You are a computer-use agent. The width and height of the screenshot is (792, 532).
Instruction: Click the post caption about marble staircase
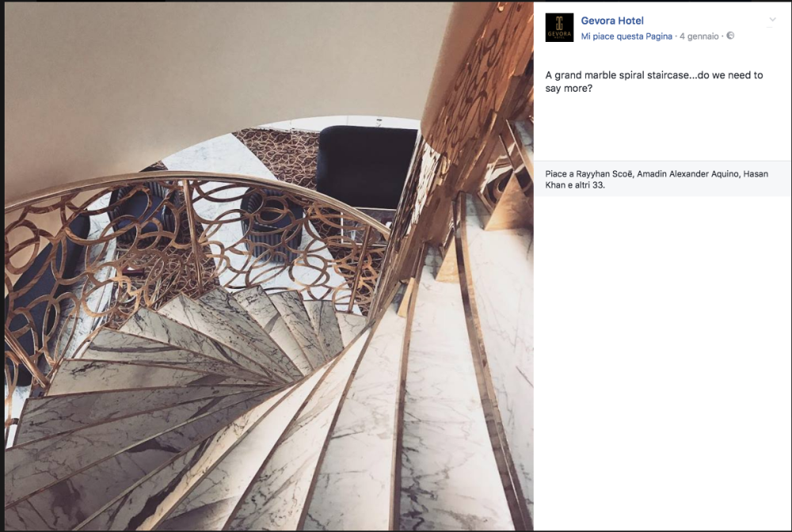(654, 82)
